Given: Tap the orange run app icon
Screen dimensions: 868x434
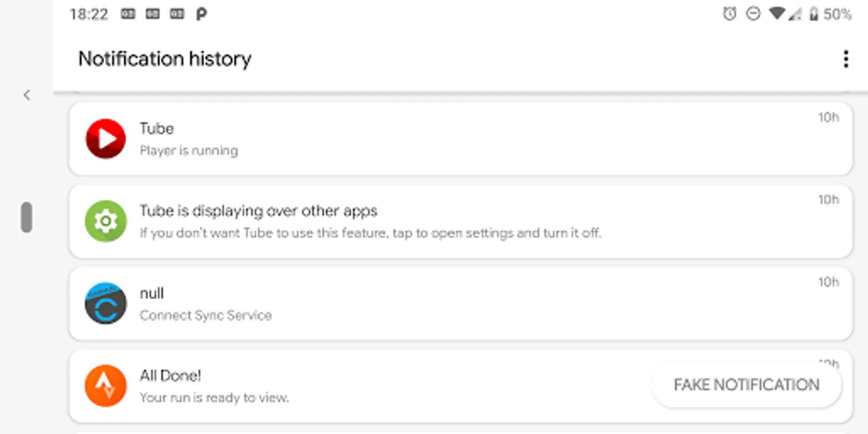Looking at the screenshot, I should (106, 386).
